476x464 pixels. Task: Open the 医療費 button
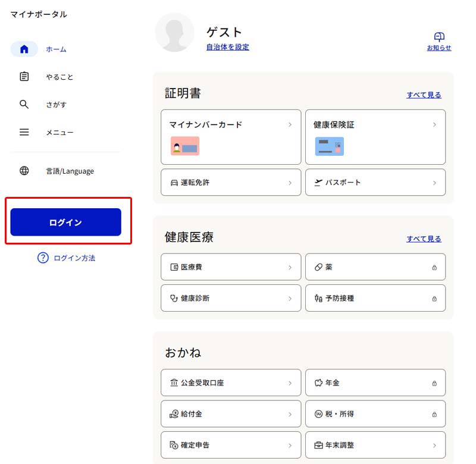(x=231, y=267)
